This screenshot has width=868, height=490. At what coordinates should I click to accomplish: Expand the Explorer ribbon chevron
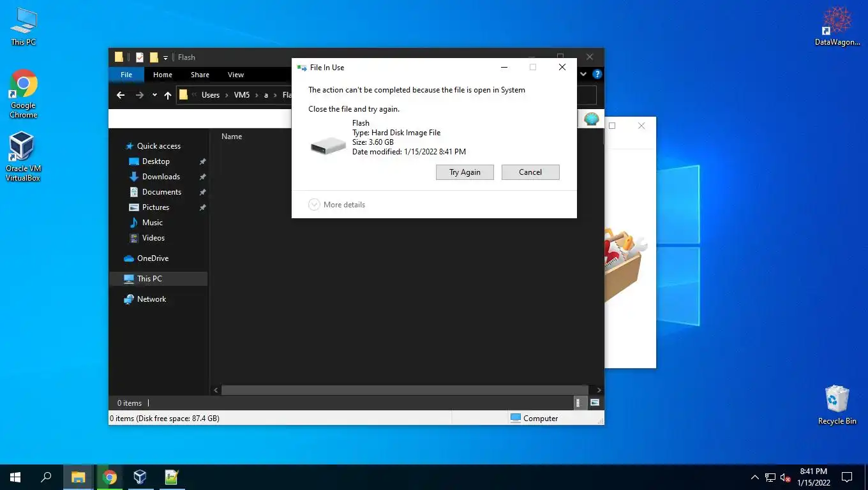(x=583, y=75)
